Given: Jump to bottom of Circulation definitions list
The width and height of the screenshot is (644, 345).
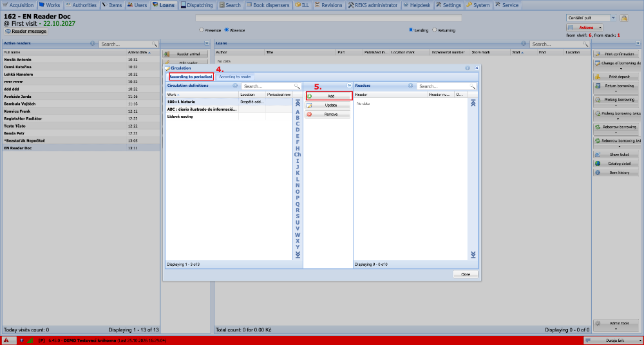Looking at the screenshot, I should (298, 255).
